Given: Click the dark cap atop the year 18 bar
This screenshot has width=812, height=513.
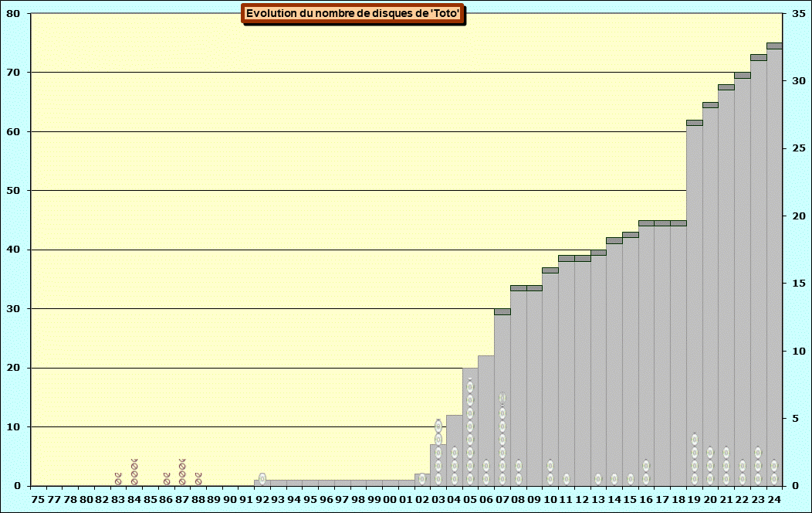Looking at the screenshot, I should (678, 223).
